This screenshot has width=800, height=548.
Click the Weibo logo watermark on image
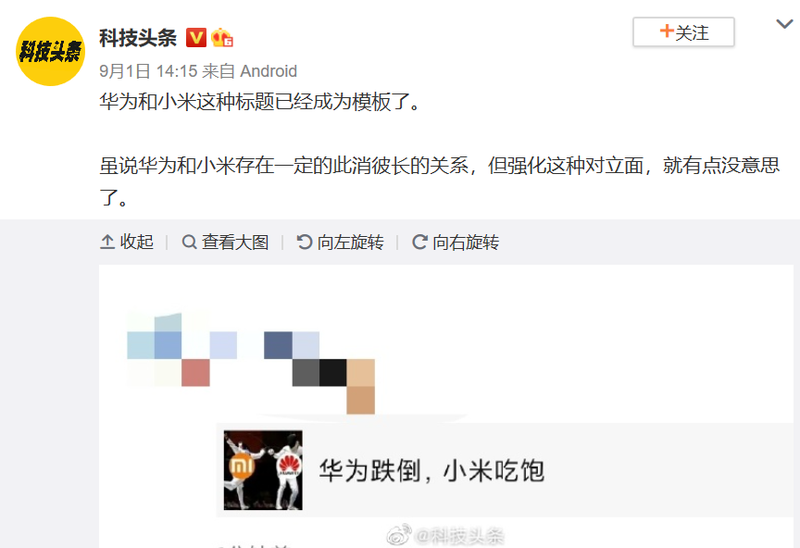pyautogui.click(x=399, y=535)
